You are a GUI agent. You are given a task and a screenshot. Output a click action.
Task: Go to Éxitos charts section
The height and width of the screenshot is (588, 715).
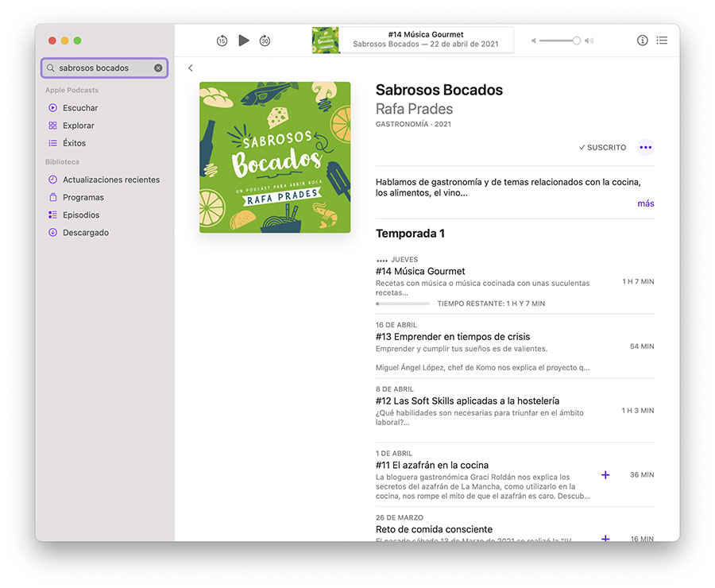74,143
